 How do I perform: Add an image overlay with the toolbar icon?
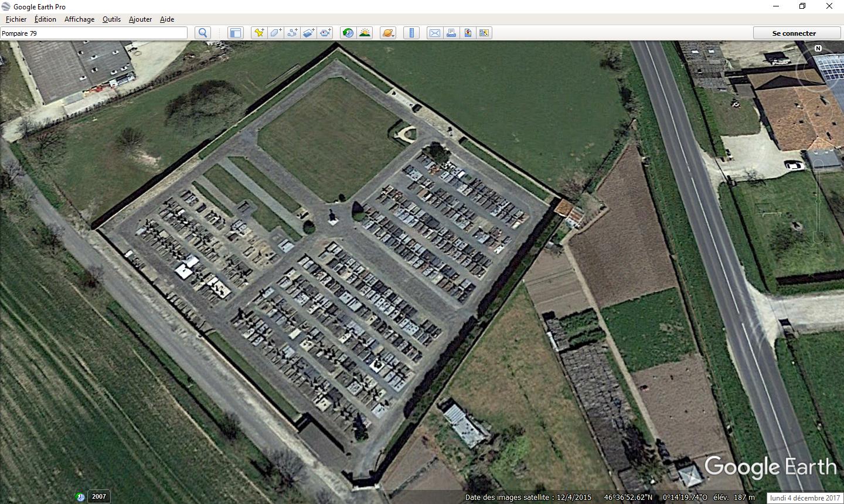pos(309,33)
